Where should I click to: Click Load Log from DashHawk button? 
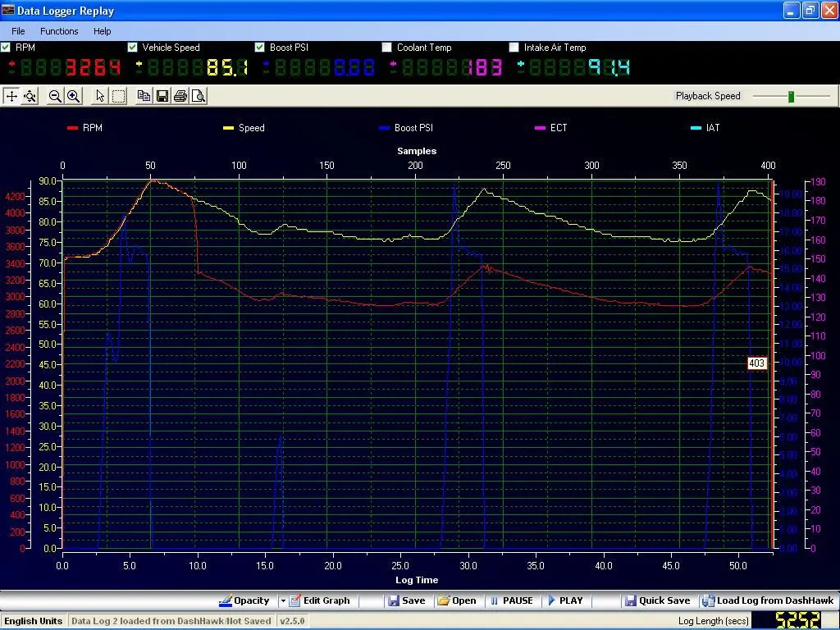[768, 601]
